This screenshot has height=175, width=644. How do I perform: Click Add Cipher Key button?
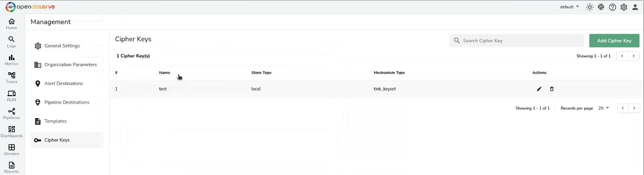614,40
